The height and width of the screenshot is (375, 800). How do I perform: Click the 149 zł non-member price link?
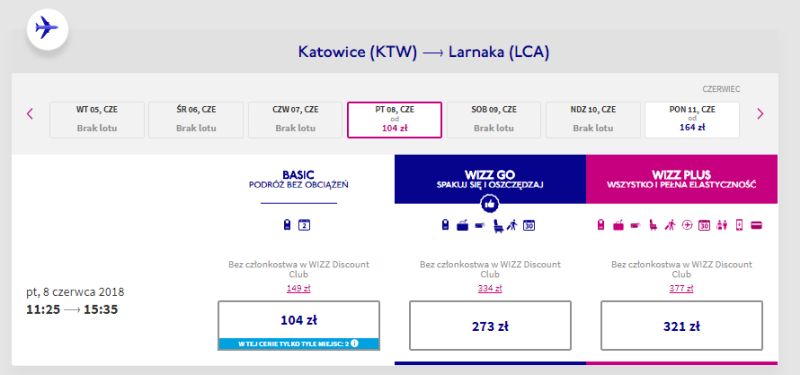(298, 288)
